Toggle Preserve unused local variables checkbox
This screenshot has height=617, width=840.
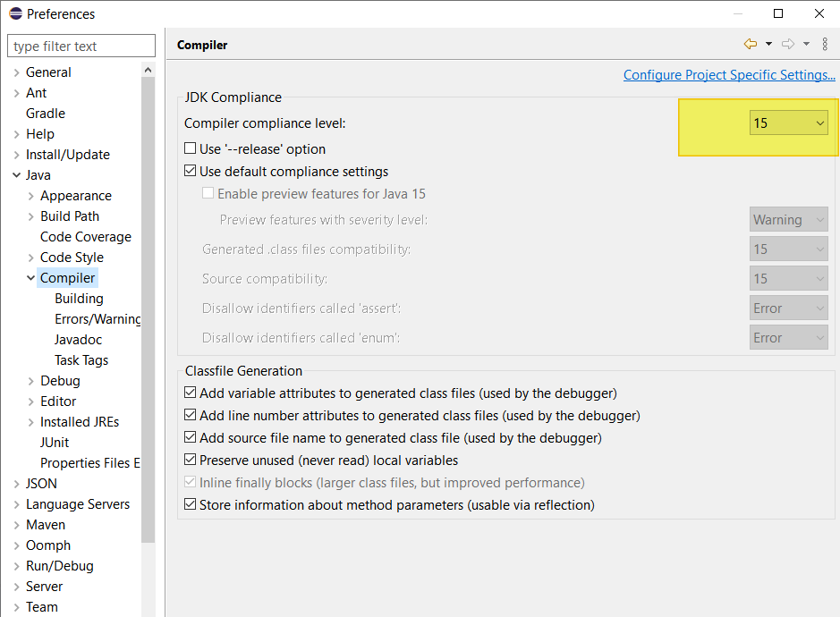pos(191,460)
